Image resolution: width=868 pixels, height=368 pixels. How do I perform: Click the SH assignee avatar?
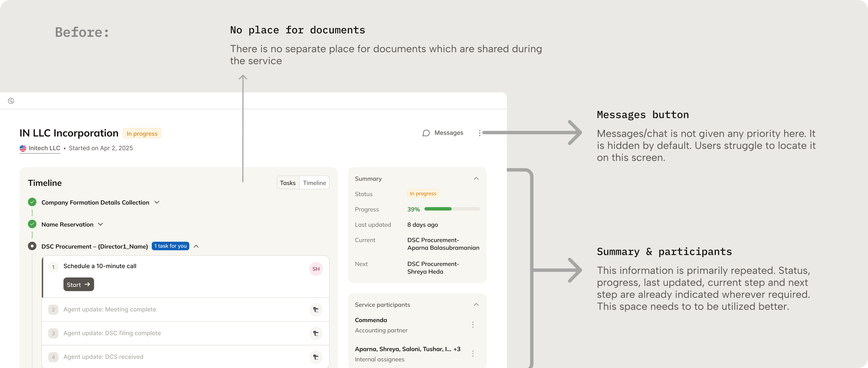(316, 269)
